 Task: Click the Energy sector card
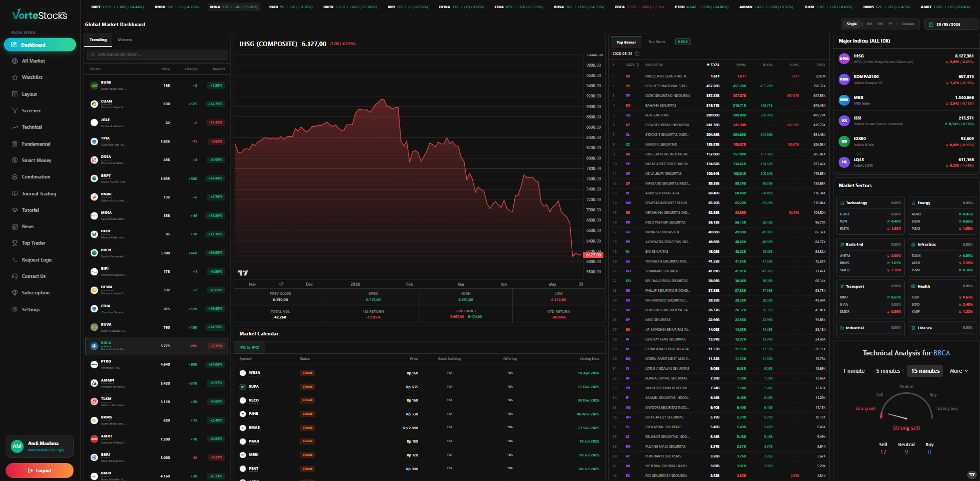point(942,216)
